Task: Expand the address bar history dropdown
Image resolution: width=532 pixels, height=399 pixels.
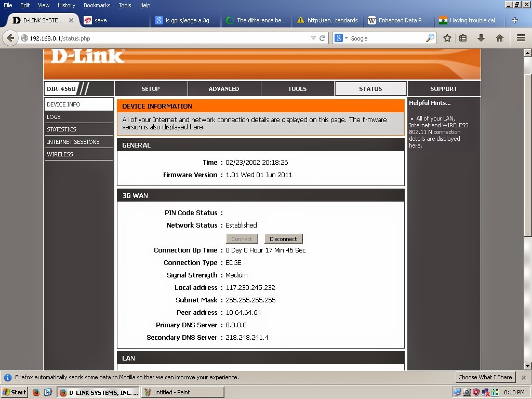Action: point(314,38)
